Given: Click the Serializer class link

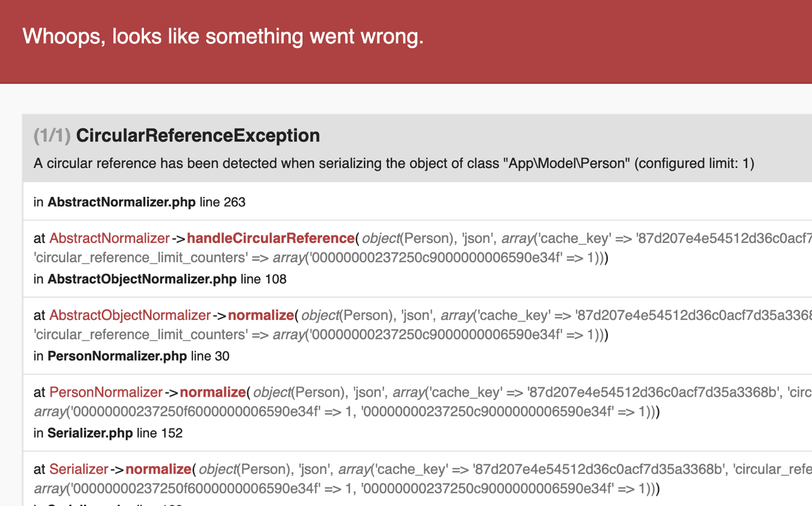Looking at the screenshot, I should click(79, 469).
